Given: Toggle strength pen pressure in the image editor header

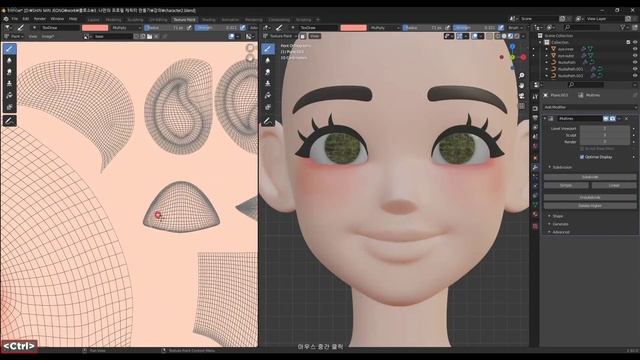Looking at the screenshot, I should (x=243, y=28).
